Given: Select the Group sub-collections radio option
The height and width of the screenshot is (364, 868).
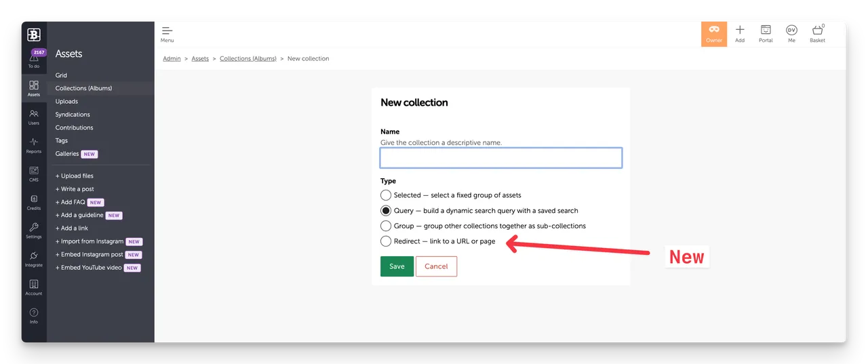Looking at the screenshot, I should (386, 226).
